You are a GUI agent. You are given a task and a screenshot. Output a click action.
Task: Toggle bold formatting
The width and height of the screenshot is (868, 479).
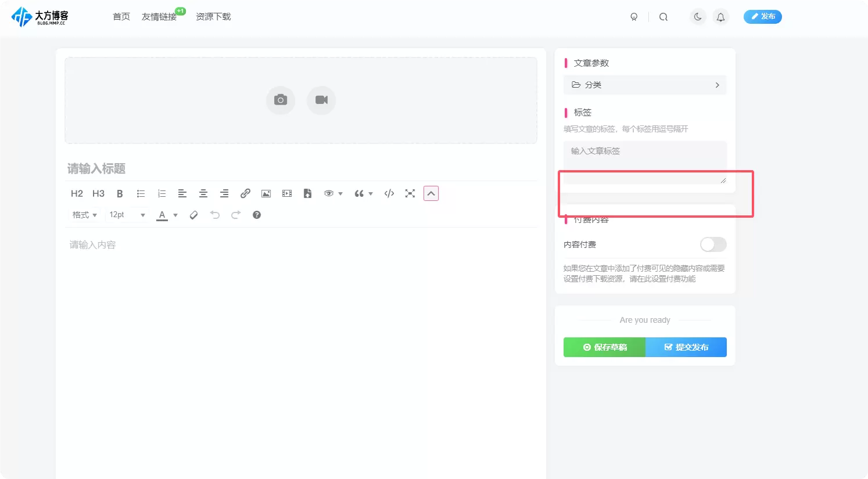tap(120, 193)
